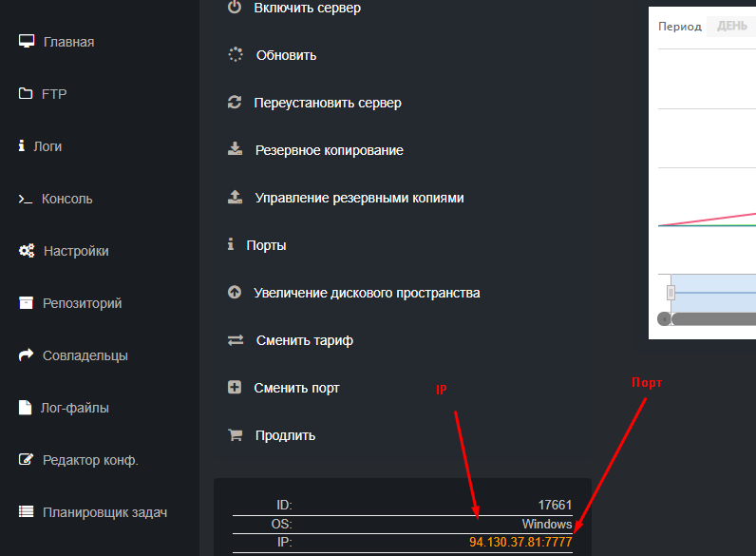Click the Сменить тариф swap arrows icon
The width and height of the screenshot is (756, 556).
point(236,340)
